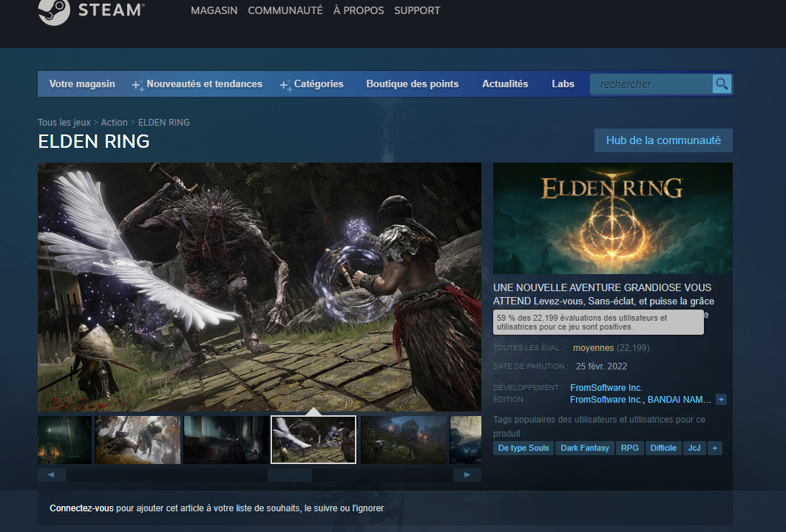Viewport: 786px width, 532px height.
Task: Select the JcJ tag
Action: click(694, 448)
